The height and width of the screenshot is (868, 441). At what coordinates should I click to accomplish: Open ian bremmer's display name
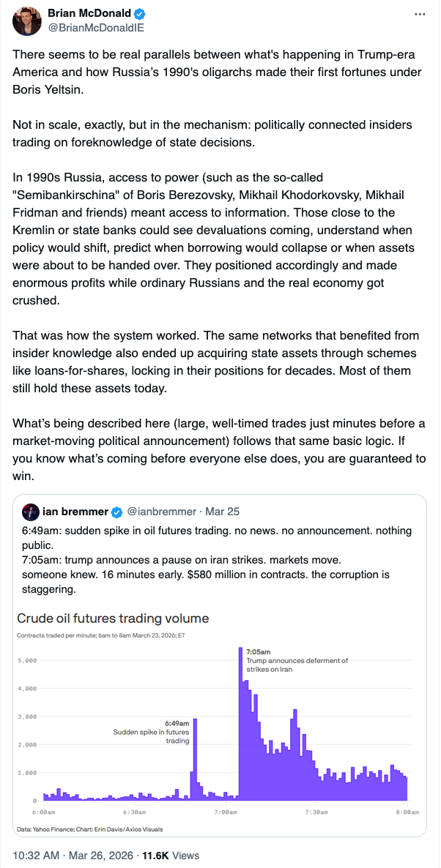click(75, 511)
